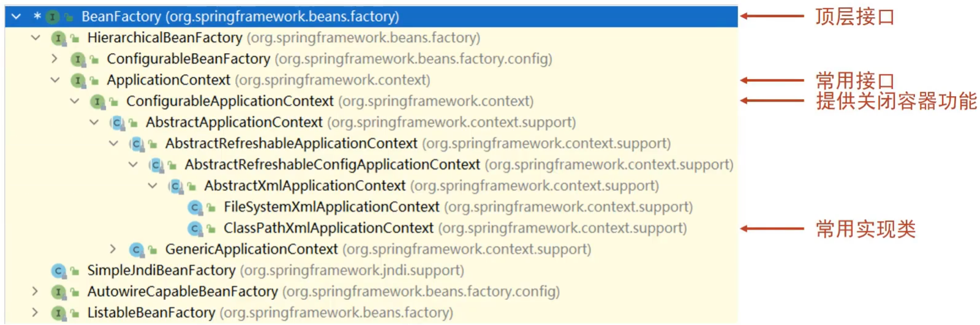Click the 常用实现类 annotation label
This screenshot has width=980, height=325.
tap(865, 230)
